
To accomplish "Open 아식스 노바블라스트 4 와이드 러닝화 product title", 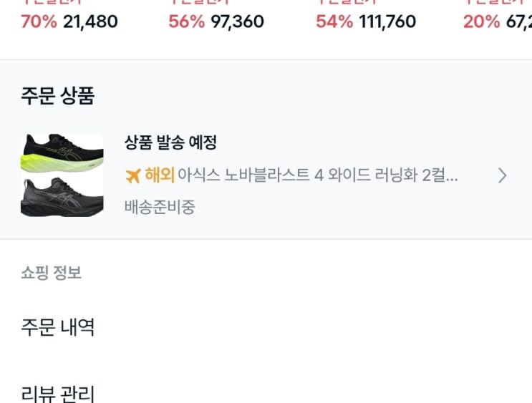I will [318, 175].
